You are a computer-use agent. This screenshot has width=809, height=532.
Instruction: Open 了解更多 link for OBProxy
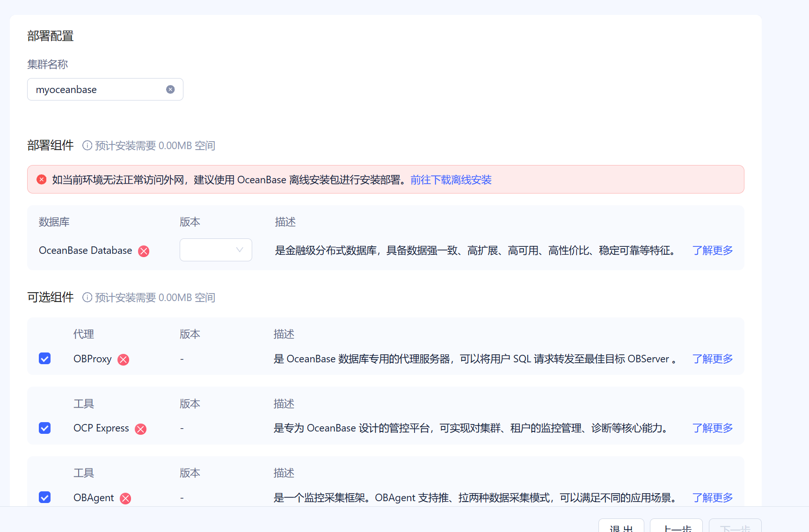click(x=713, y=359)
